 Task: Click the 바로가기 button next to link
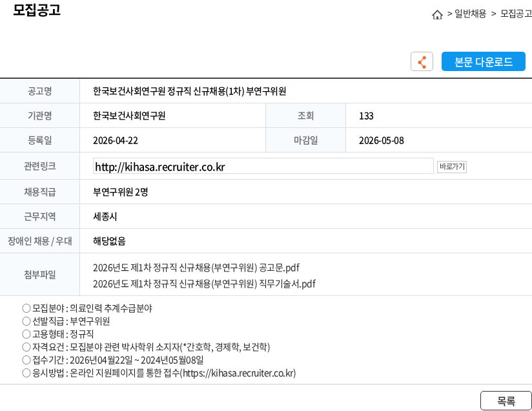point(451,167)
